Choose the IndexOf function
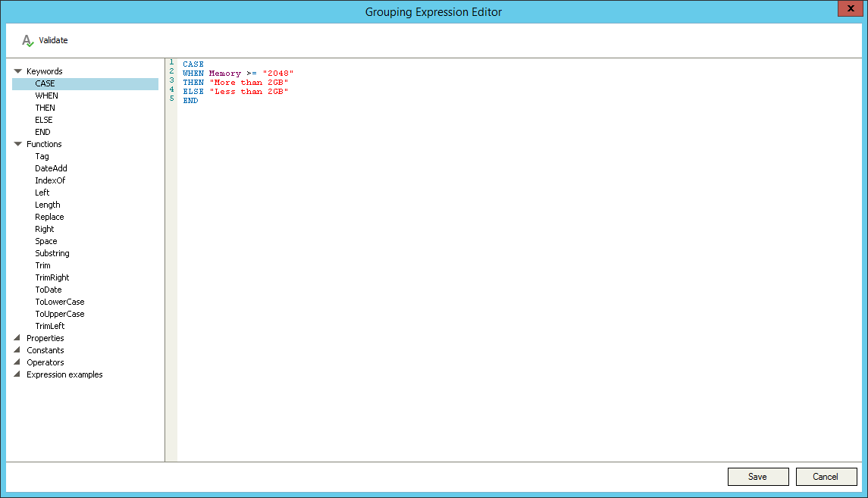The width and height of the screenshot is (868, 498). (x=50, y=180)
